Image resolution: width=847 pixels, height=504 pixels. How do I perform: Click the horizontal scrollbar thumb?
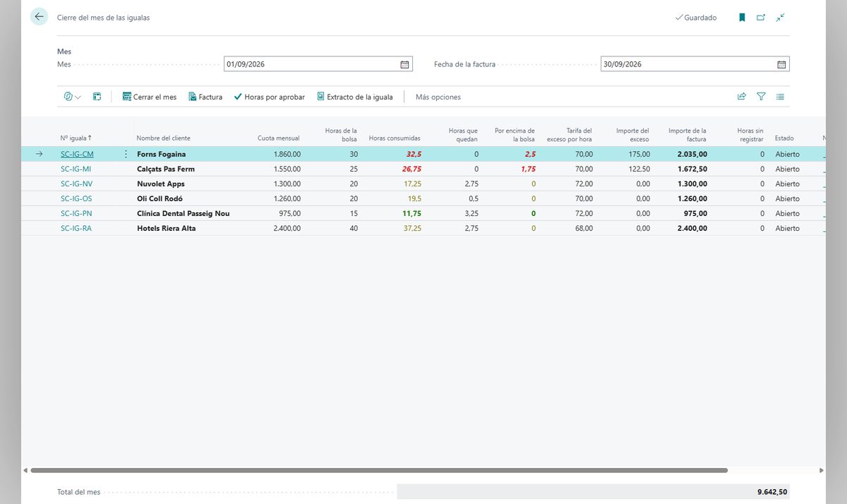[x=379, y=470]
